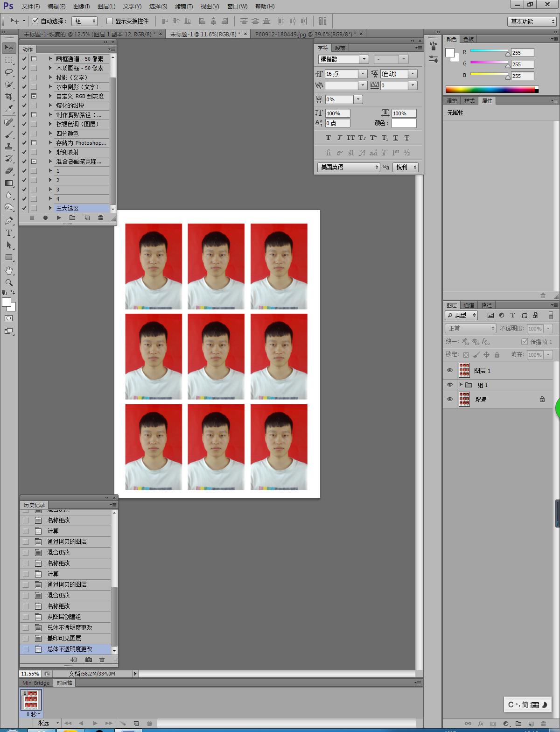Open the 基本功能 workspace dropdown

click(532, 21)
